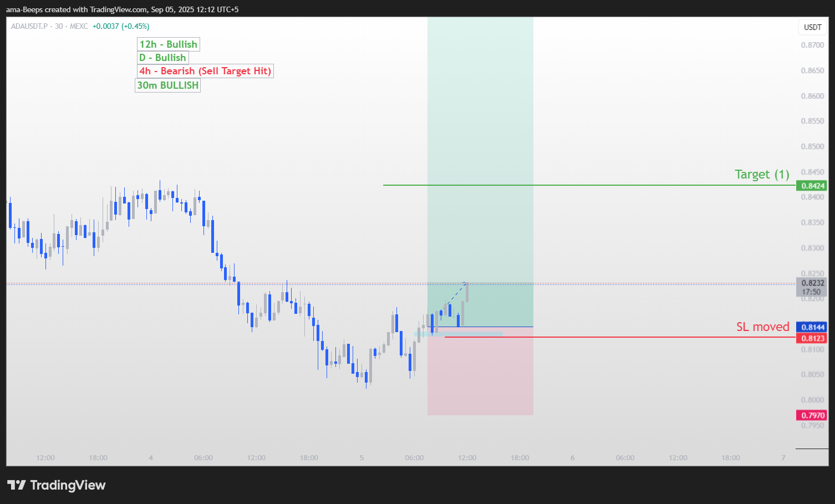The width and height of the screenshot is (835, 504).
Task: Click the ADAUSDT.P symbol title
Action: pyautogui.click(x=29, y=26)
